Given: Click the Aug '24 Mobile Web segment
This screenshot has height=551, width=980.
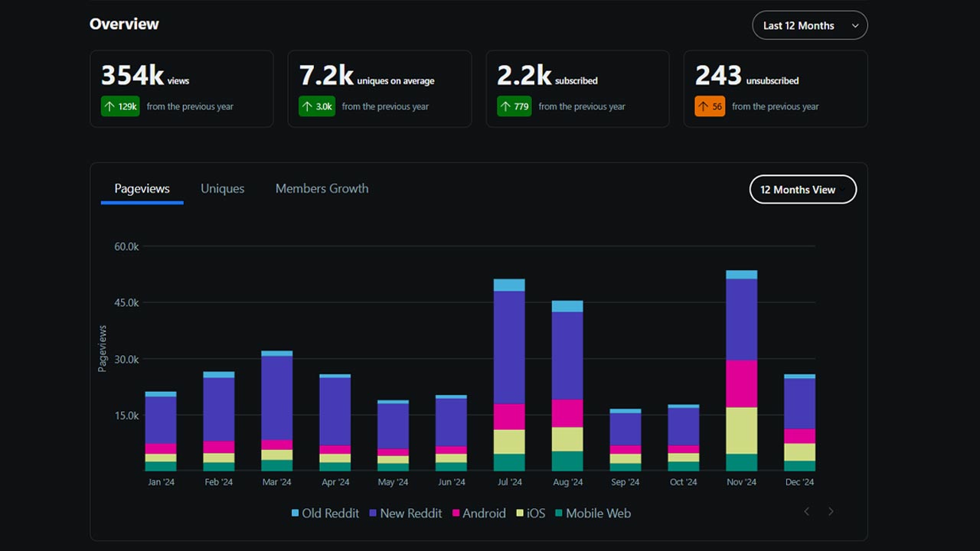Looking at the screenshot, I should click(567, 461).
